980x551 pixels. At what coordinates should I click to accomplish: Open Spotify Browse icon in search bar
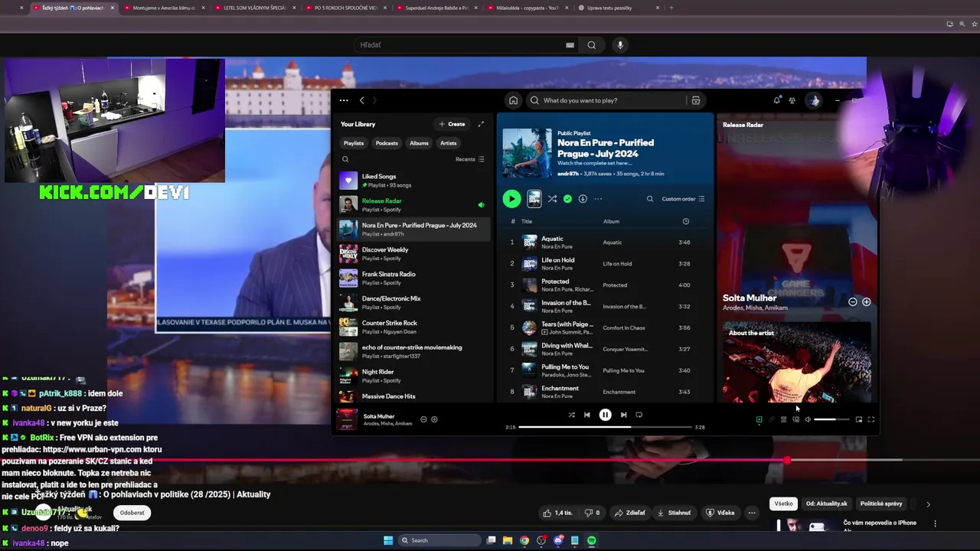point(696,100)
